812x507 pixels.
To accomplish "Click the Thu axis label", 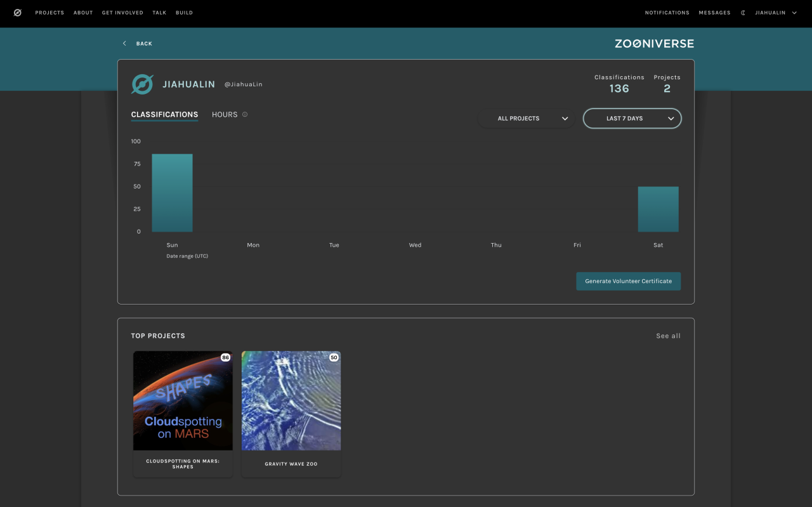I will coord(496,245).
